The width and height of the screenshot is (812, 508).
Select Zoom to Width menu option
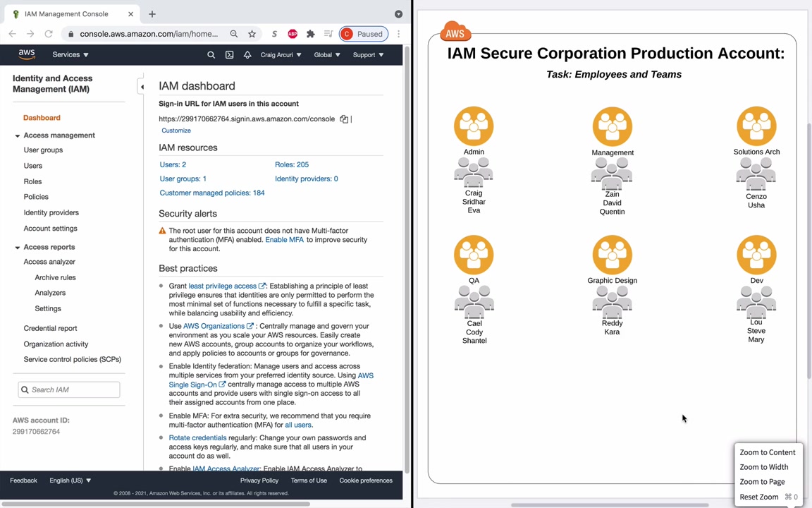763,467
